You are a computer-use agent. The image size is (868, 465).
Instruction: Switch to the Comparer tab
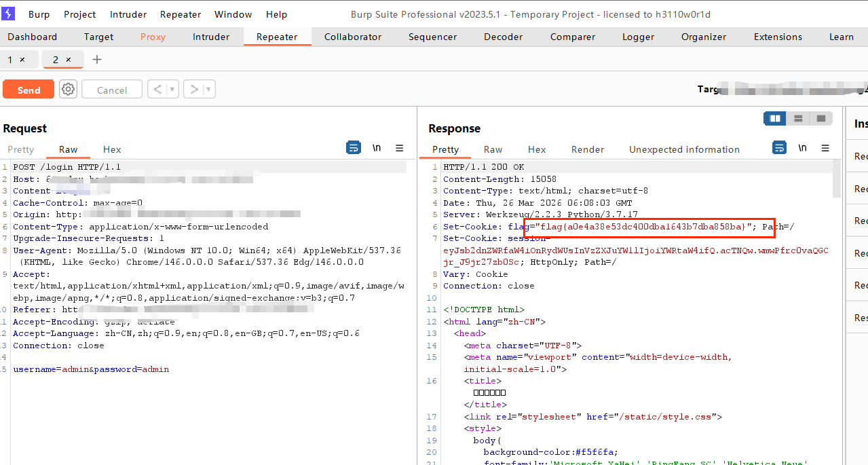tap(573, 37)
